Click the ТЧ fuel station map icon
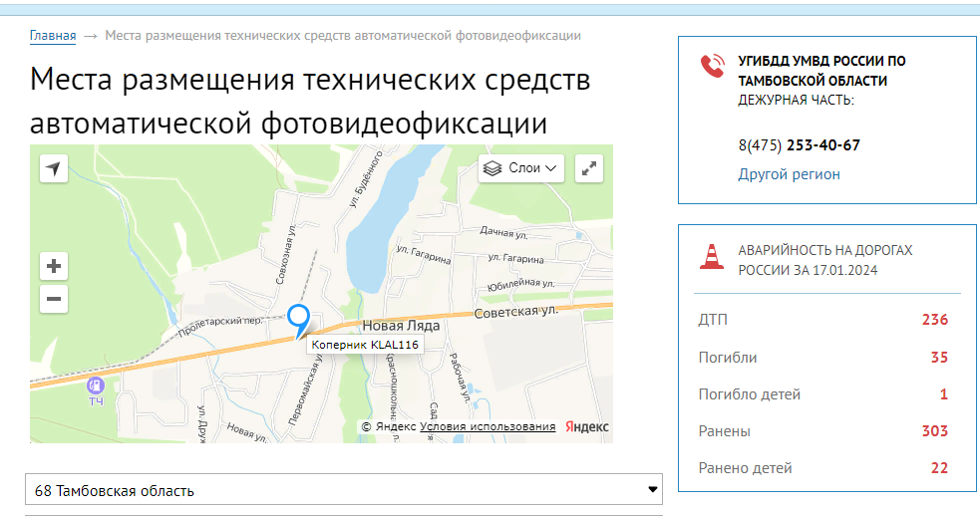The image size is (980, 516). point(96,386)
